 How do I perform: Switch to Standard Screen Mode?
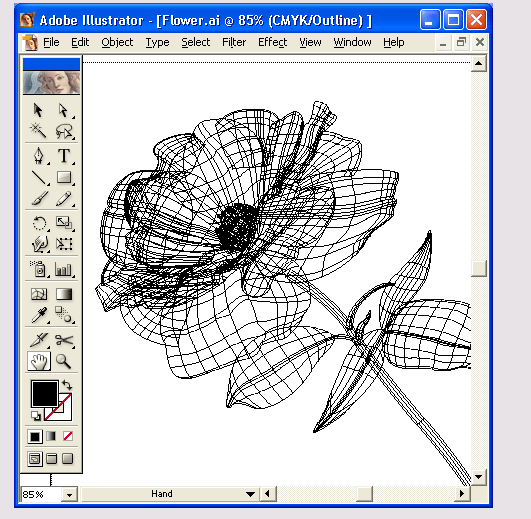click(x=35, y=459)
